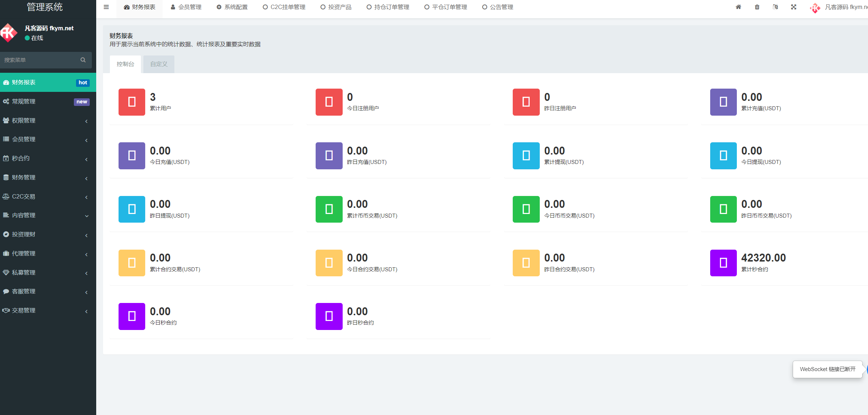Click the yellow 累计合约交易 stat icon

tap(132, 263)
